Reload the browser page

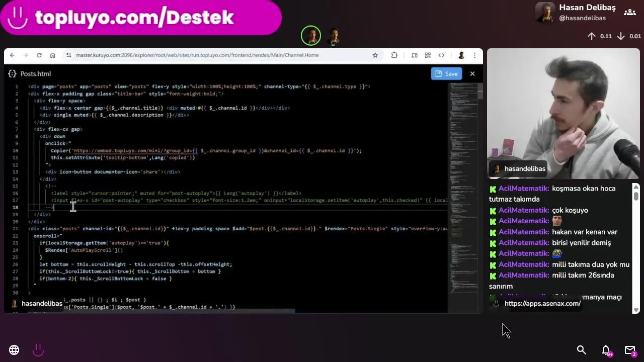tap(39, 55)
